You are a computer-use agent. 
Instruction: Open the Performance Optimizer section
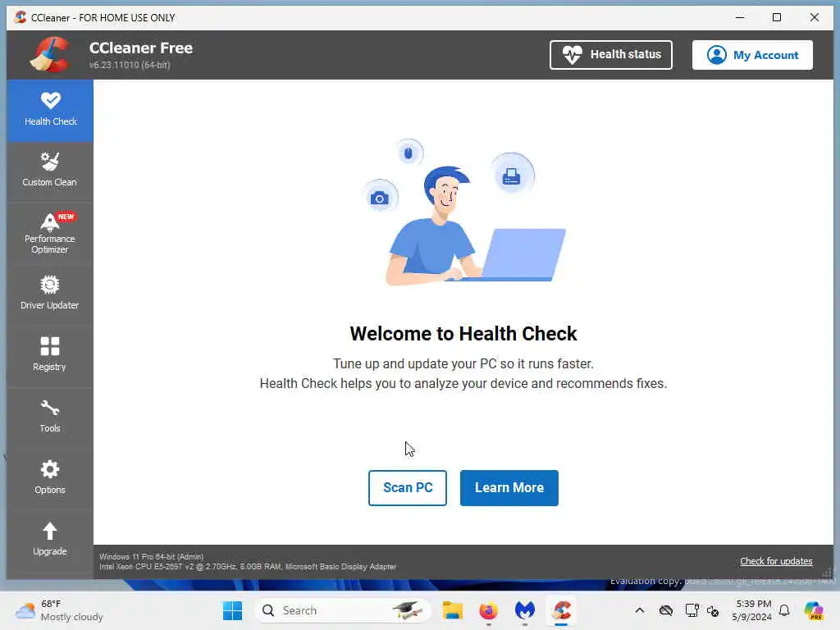click(50, 232)
